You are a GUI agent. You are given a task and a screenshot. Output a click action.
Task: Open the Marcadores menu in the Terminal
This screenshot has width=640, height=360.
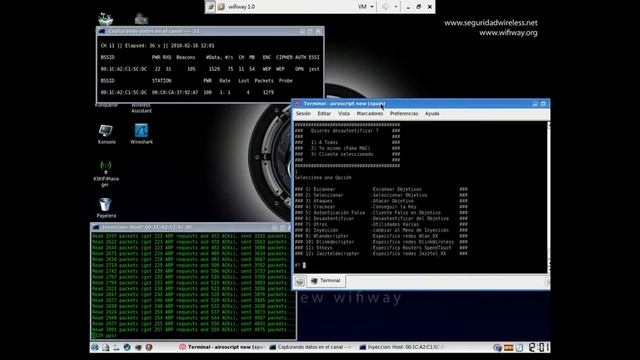(370, 113)
